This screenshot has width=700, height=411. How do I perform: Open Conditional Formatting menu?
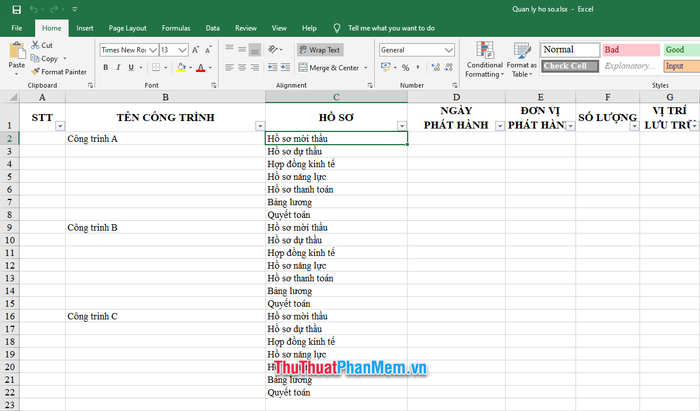click(484, 59)
